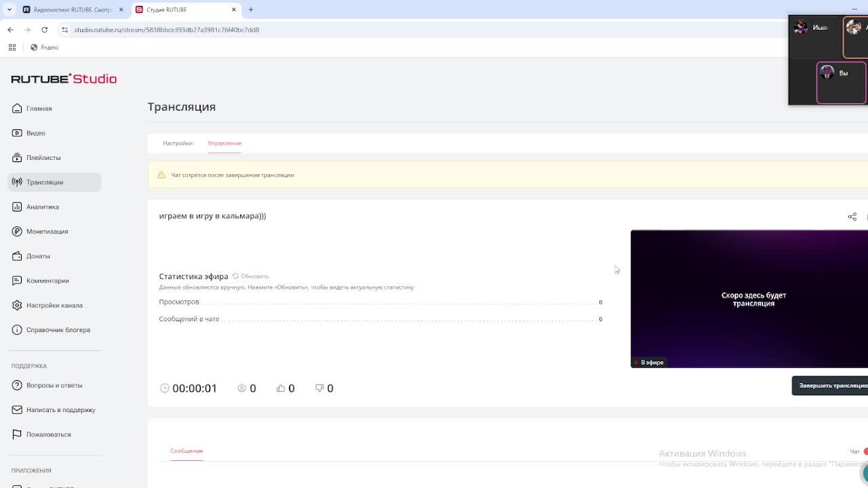Image resolution: width=868 pixels, height=488 pixels.
Task: Switch to the Управление tab
Action: point(224,143)
